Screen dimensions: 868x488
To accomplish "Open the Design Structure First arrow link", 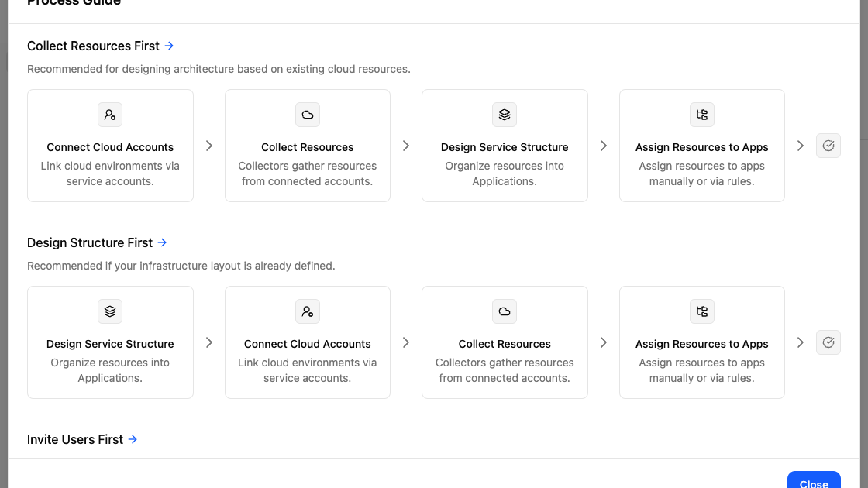I will pos(162,242).
